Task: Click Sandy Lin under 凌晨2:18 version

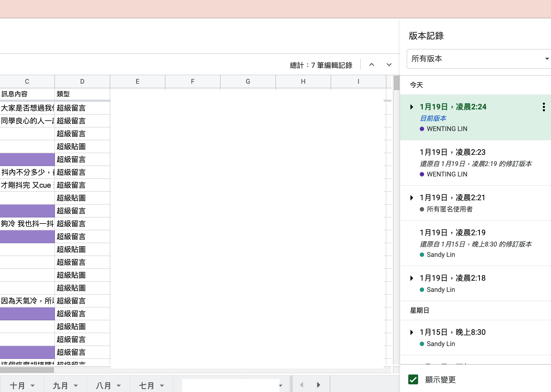Action: [x=441, y=290]
